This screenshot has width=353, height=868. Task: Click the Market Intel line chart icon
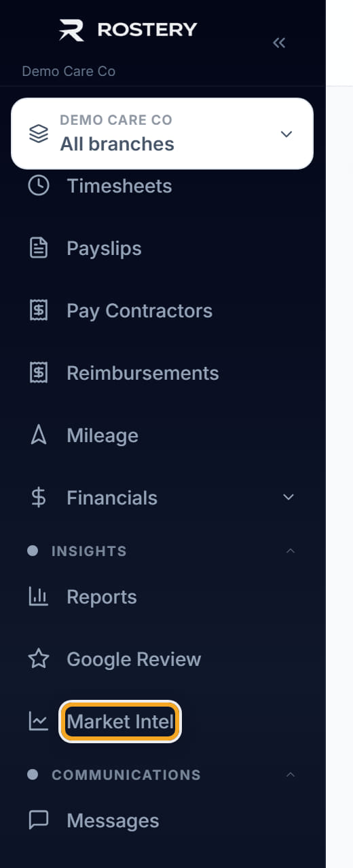click(x=39, y=722)
